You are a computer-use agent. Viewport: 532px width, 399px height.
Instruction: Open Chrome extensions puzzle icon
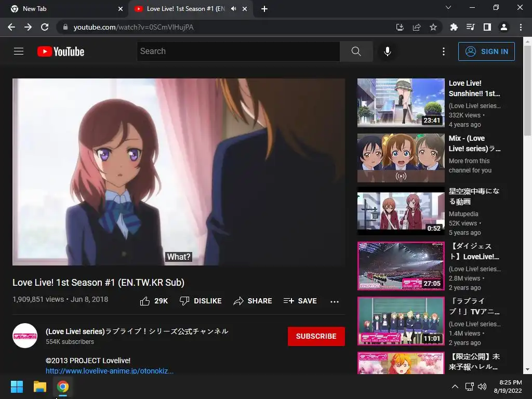(454, 27)
